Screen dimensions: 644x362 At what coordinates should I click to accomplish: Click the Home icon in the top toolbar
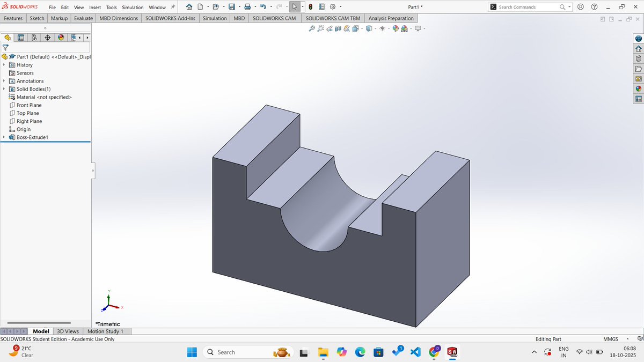(189, 7)
